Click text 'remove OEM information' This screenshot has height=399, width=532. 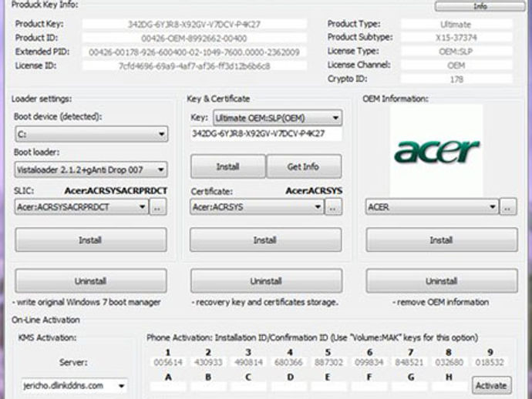(x=443, y=303)
